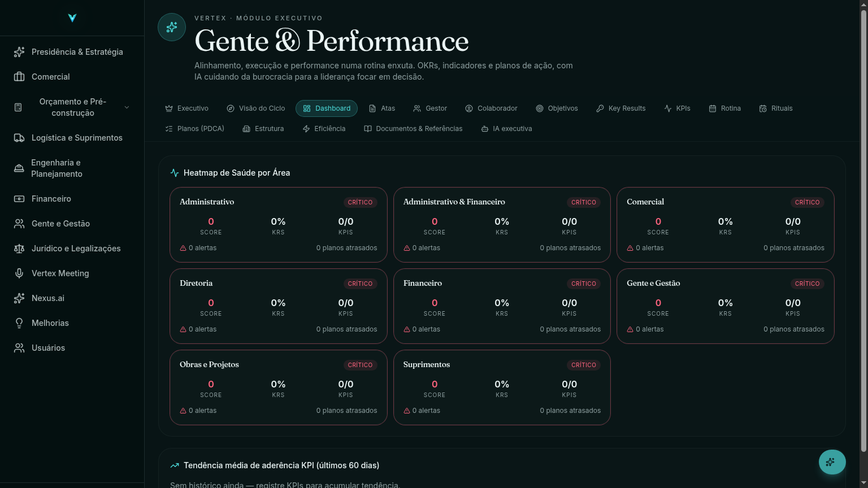The image size is (868, 488).
Task: Click the users icon beside Usuários
Action: click(x=19, y=348)
